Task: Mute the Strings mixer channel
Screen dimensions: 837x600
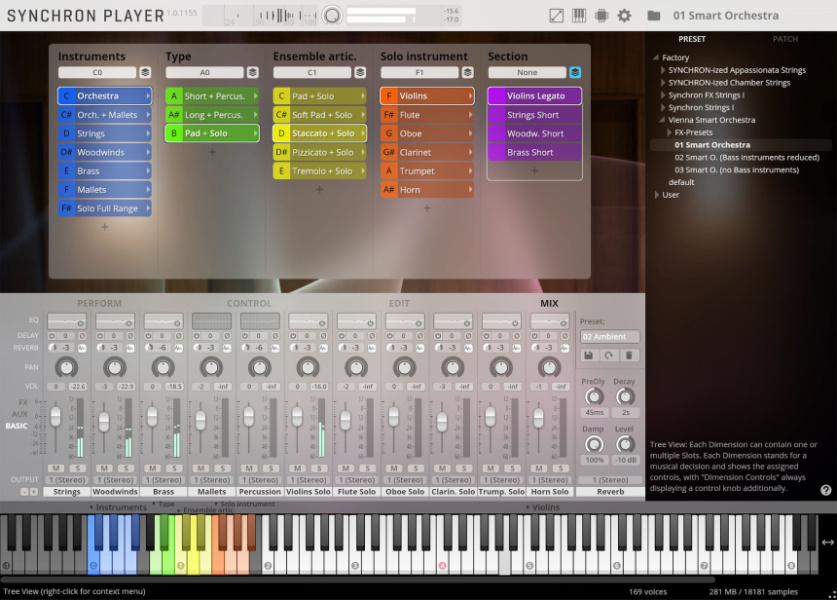Action: (57, 468)
